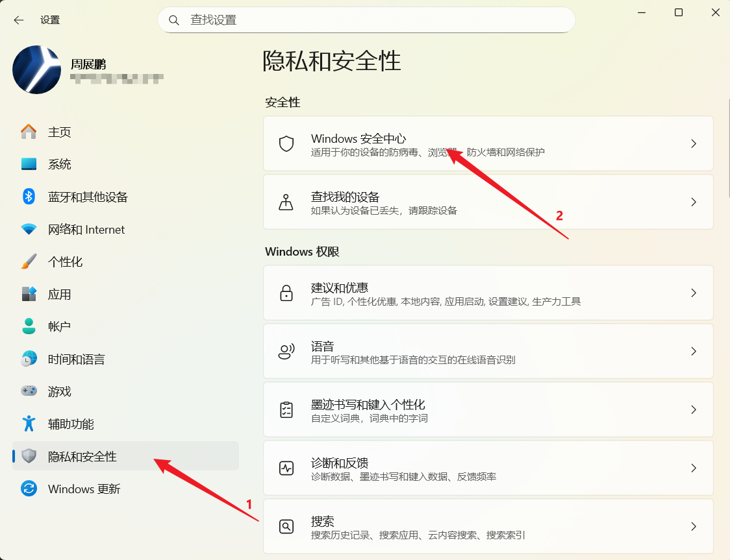
Task: Click the 游戏 controller icon
Action: (x=29, y=391)
